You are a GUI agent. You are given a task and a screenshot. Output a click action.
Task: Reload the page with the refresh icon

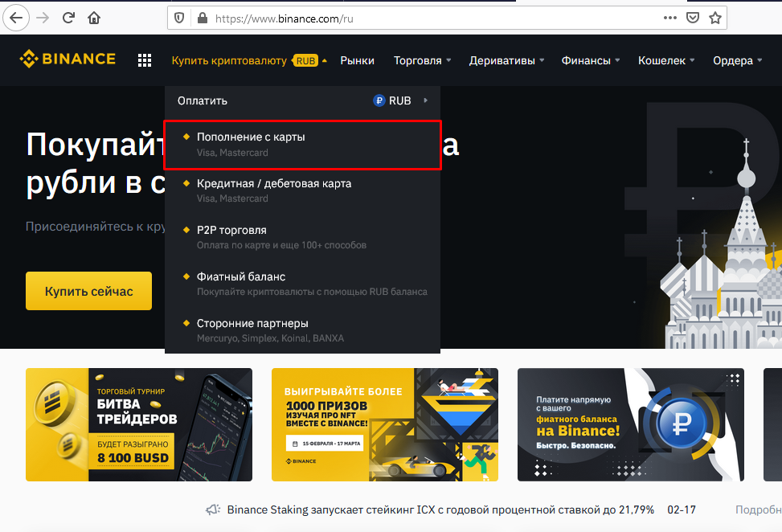(68, 18)
